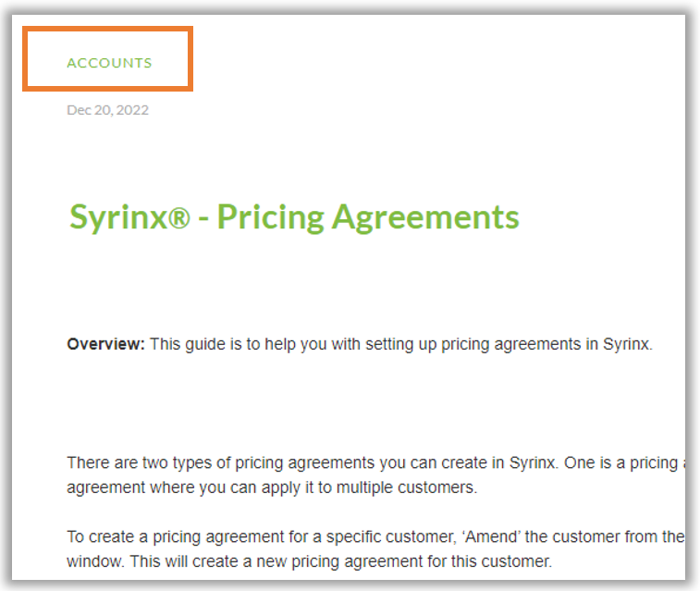700x591 pixels.
Task: Click the Dec 20, 2022 publish date
Action: pyautogui.click(x=107, y=110)
